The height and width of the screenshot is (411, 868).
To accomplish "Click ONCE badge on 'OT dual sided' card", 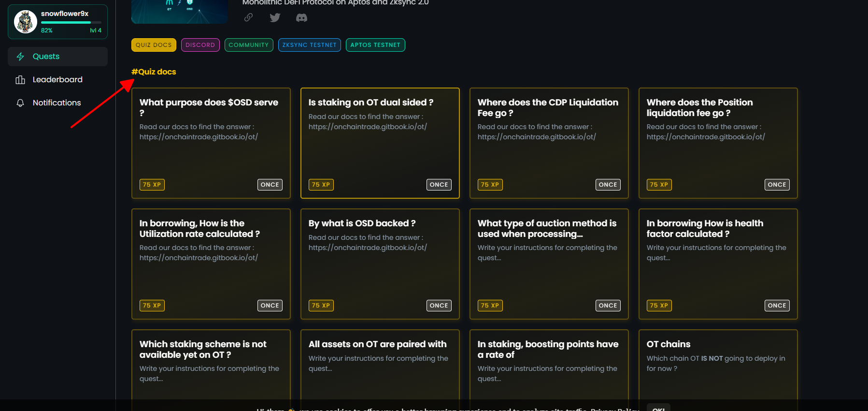I will click(x=439, y=185).
